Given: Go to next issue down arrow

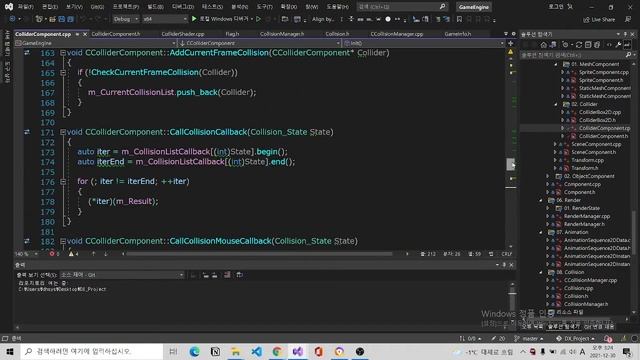Looking at the screenshot, I should [105, 254].
